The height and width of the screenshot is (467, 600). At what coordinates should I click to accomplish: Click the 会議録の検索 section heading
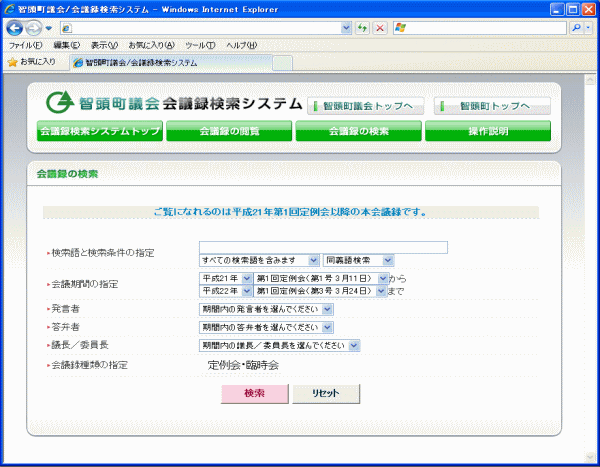(x=67, y=174)
